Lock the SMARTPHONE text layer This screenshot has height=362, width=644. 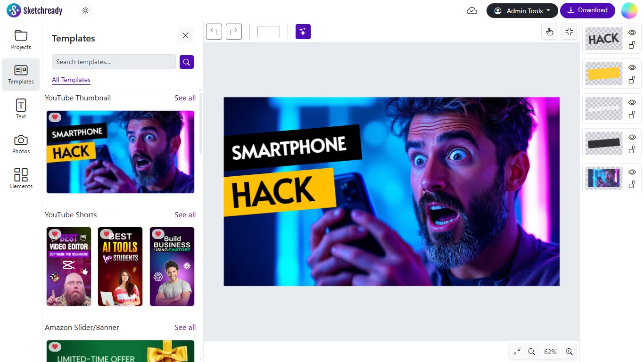pos(632,115)
